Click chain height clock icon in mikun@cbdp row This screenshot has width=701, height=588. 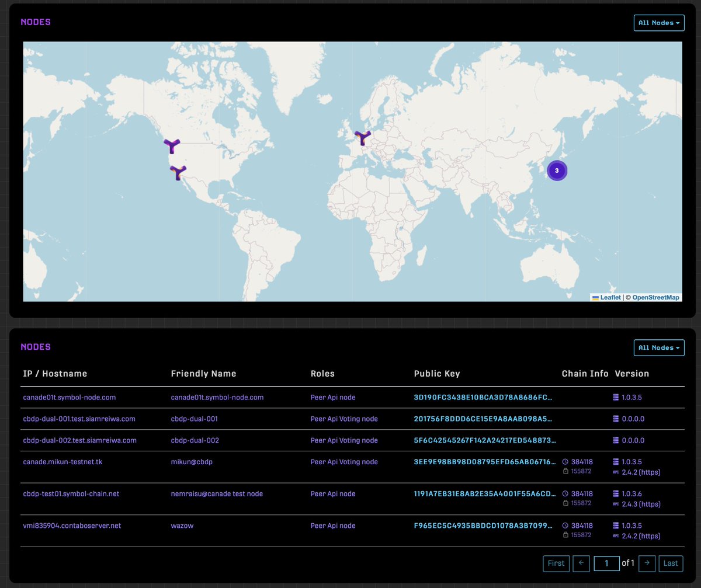tap(565, 462)
